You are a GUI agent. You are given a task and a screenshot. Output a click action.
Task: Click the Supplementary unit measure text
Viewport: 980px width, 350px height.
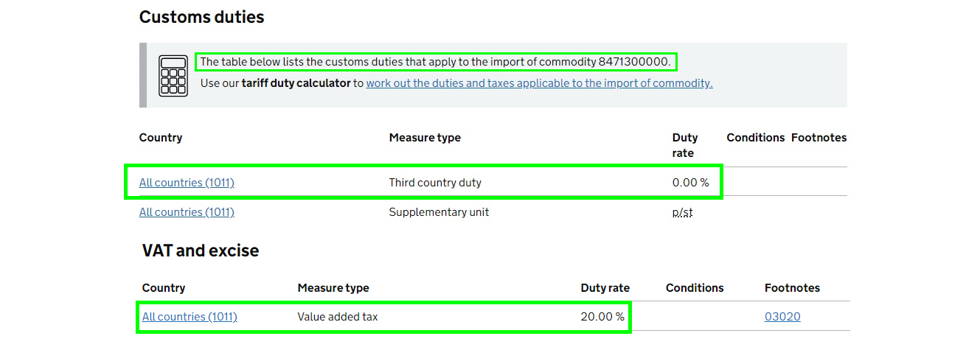439,211
